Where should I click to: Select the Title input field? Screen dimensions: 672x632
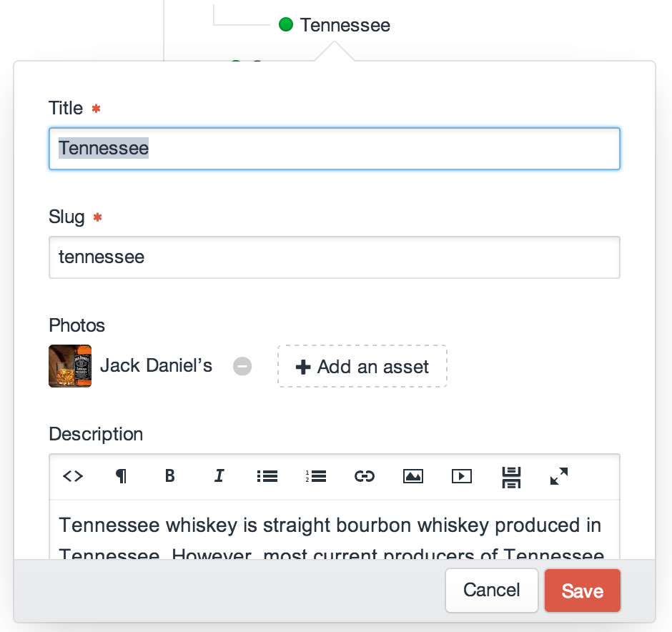pyautogui.click(x=334, y=148)
